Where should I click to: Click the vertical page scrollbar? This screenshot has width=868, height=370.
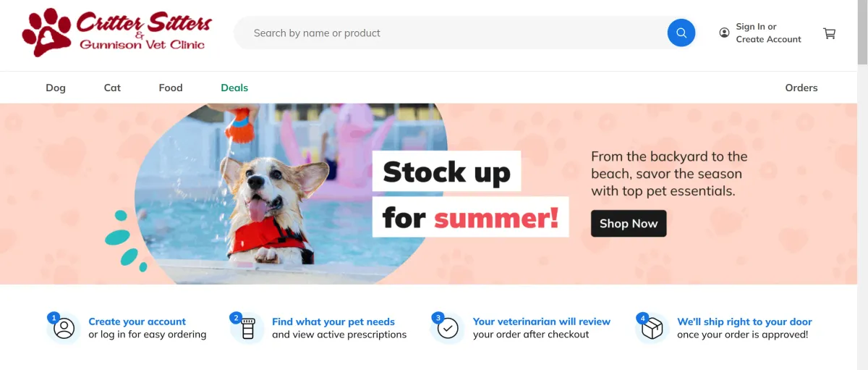pos(863,185)
